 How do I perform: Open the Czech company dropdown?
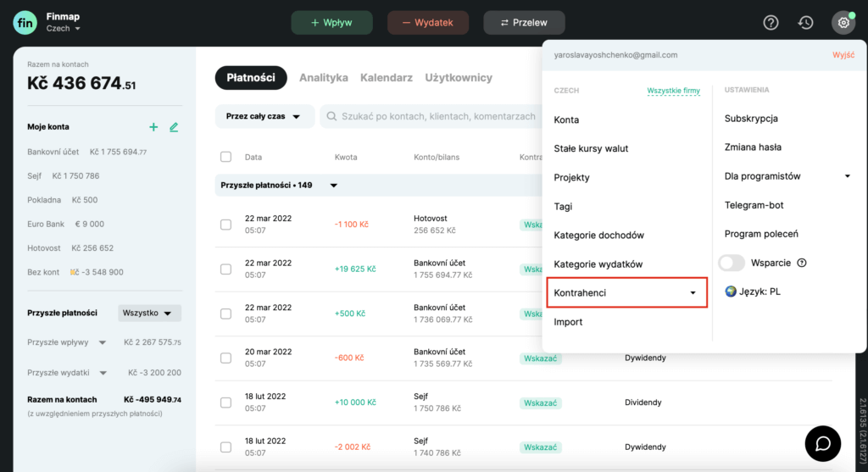(63, 29)
